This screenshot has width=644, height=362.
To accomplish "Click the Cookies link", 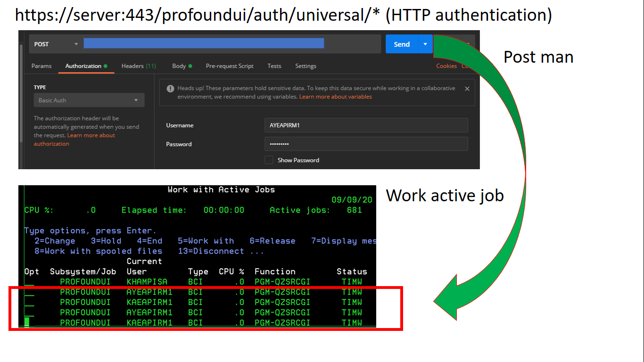I will point(446,66).
